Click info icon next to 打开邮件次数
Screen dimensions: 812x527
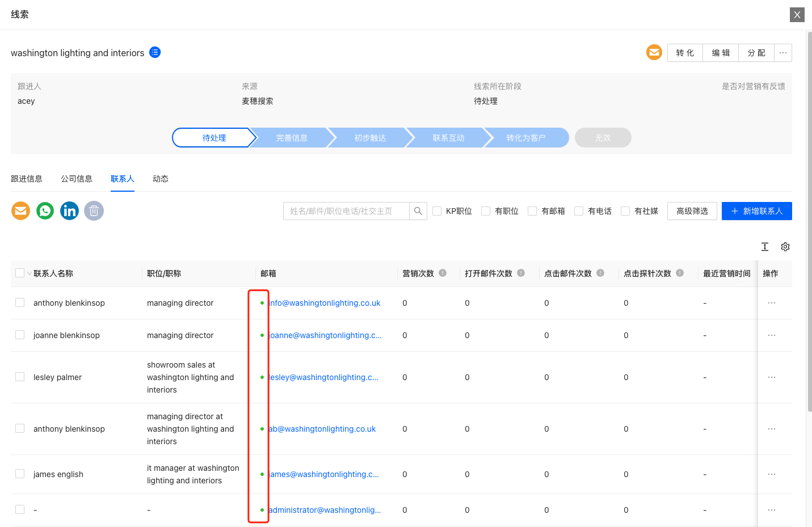[x=521, y=273]
